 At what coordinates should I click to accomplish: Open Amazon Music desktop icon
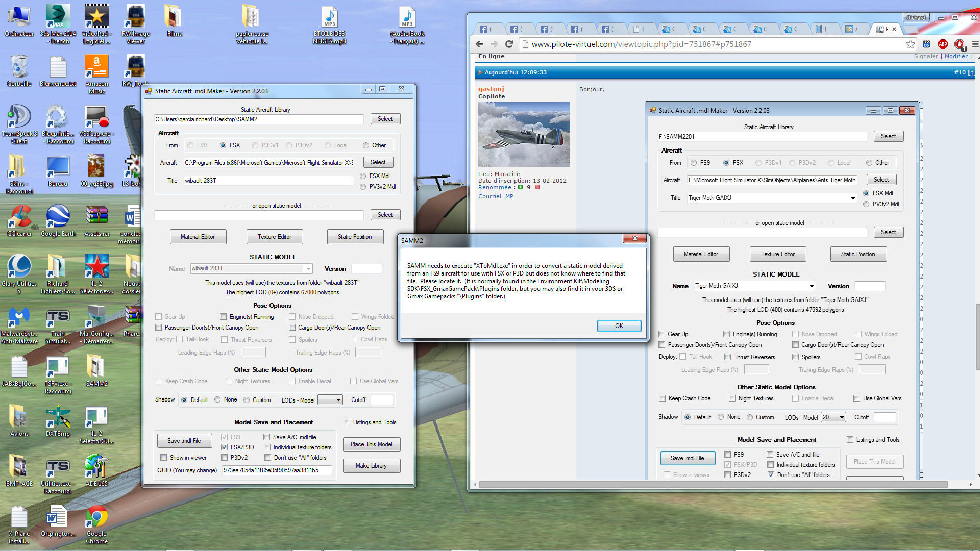96,74
